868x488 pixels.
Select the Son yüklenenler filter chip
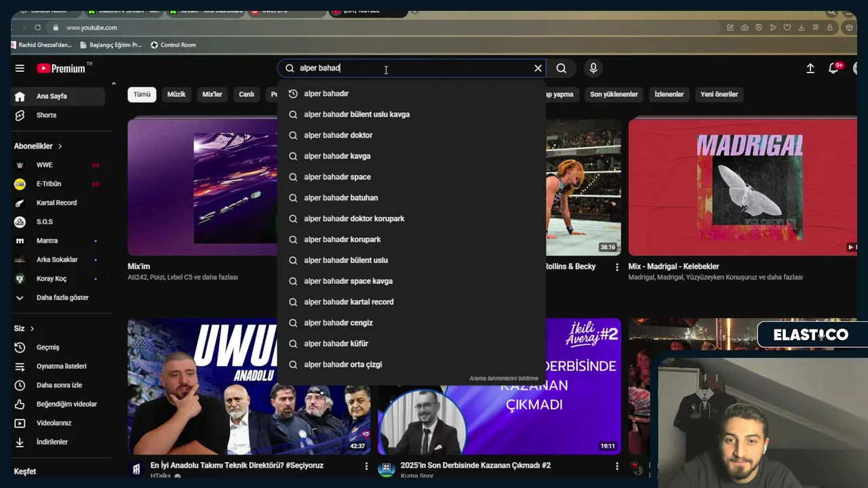tap(614, 94)
